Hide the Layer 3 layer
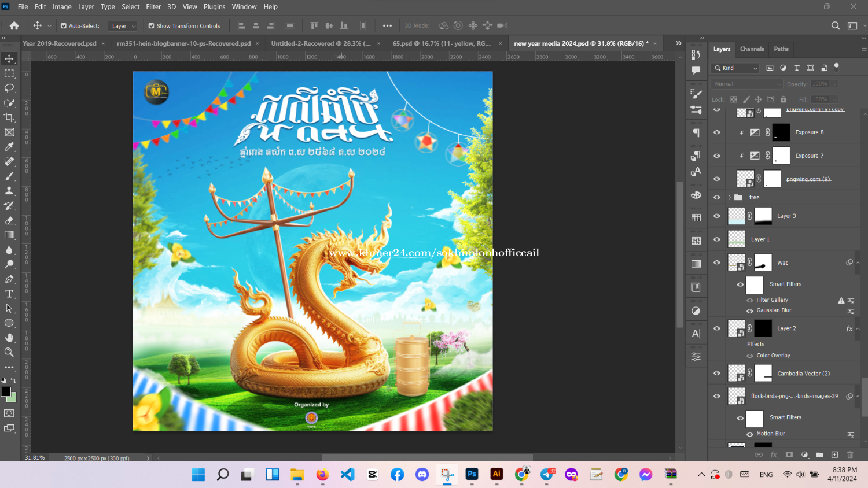 pos(717,216)
